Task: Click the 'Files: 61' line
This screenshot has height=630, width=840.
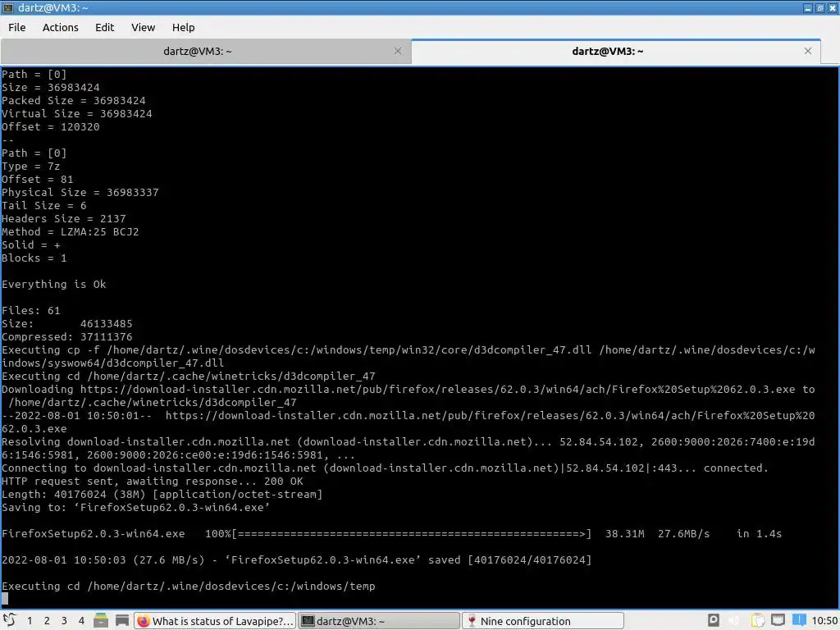Action: (x=31, y=311)
